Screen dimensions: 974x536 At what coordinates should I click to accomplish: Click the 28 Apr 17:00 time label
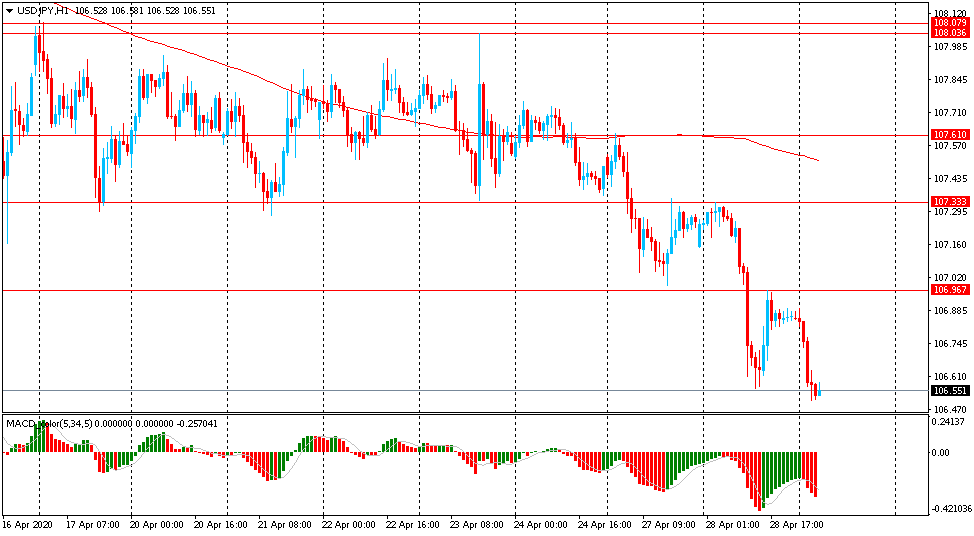click(796, 525)
